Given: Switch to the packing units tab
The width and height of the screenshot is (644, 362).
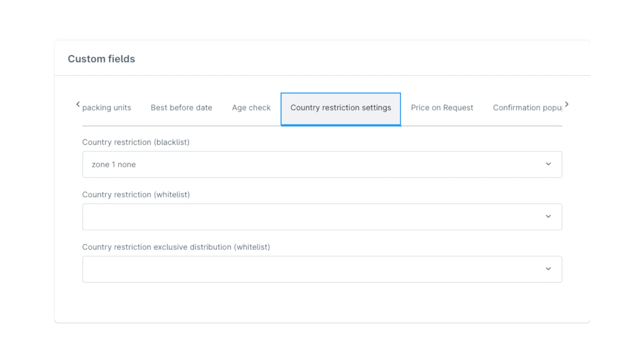Looking at the screenshot, I should [107, 108].
